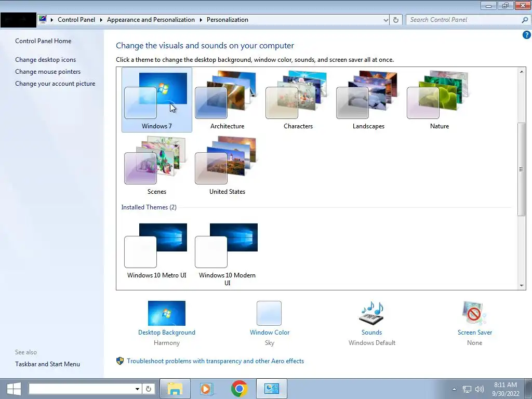The height and width of the screenshot is (399, 532).
Task: Expand arrow after Control Panel breadcrumb
Action: pos(101,20)
